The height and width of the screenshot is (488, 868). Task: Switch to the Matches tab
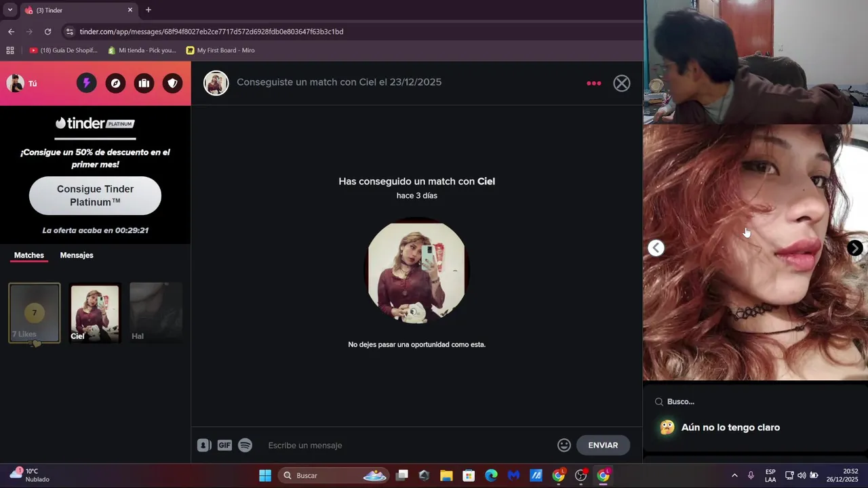coord(29,256)
